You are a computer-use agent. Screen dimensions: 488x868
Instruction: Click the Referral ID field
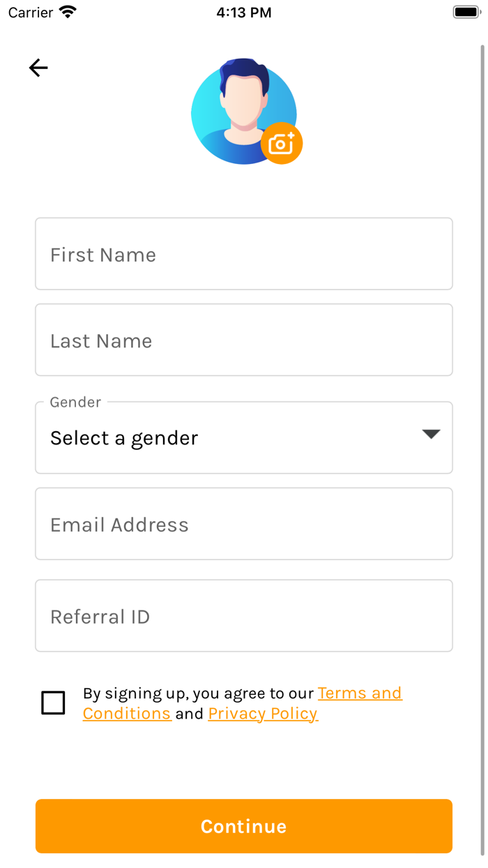(243, 616)
